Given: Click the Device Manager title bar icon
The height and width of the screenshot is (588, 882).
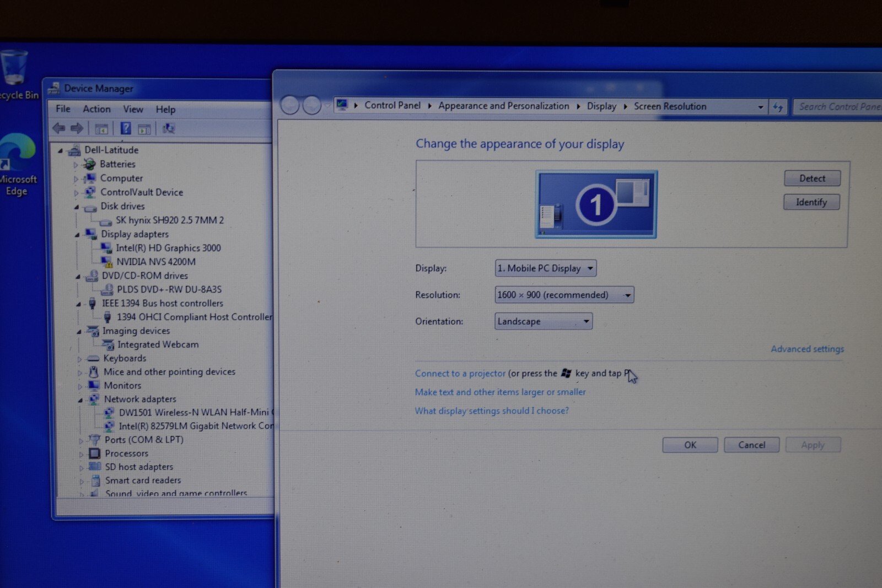Looking at the screenshot, I should point(54,88).
